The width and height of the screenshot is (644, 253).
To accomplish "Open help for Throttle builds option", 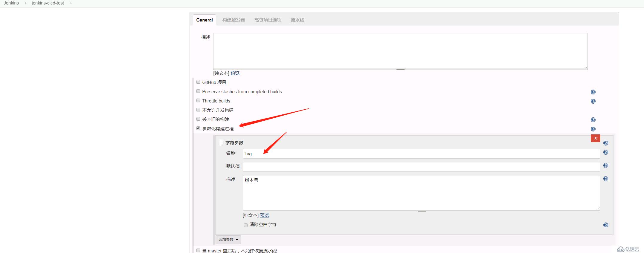I will [593, 101].
